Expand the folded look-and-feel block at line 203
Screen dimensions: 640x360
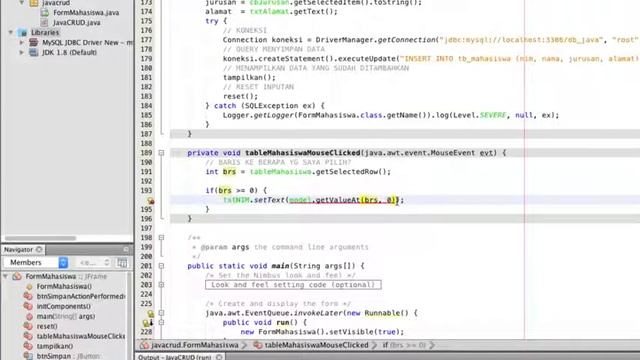click(x=161, y=284)
